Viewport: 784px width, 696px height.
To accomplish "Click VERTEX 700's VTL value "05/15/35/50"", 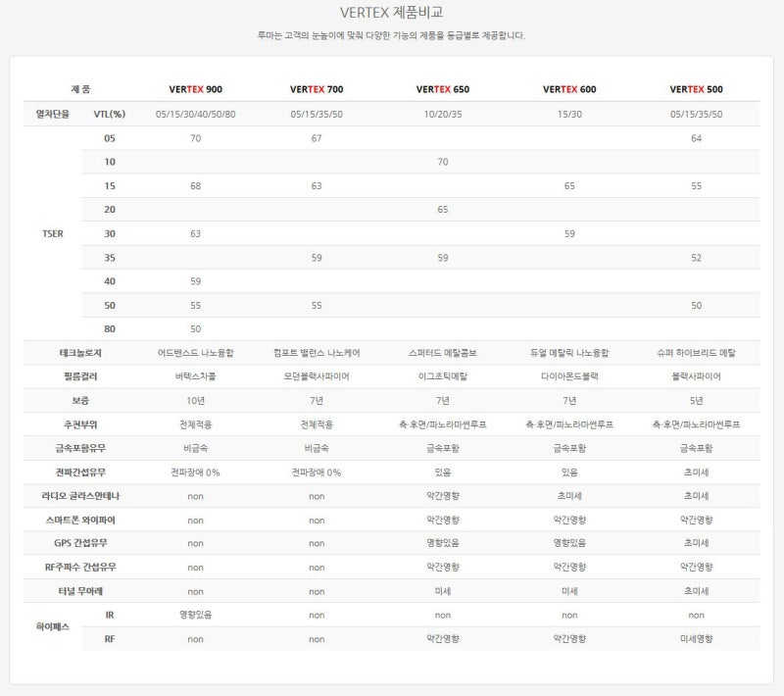I will pos(317,114).
